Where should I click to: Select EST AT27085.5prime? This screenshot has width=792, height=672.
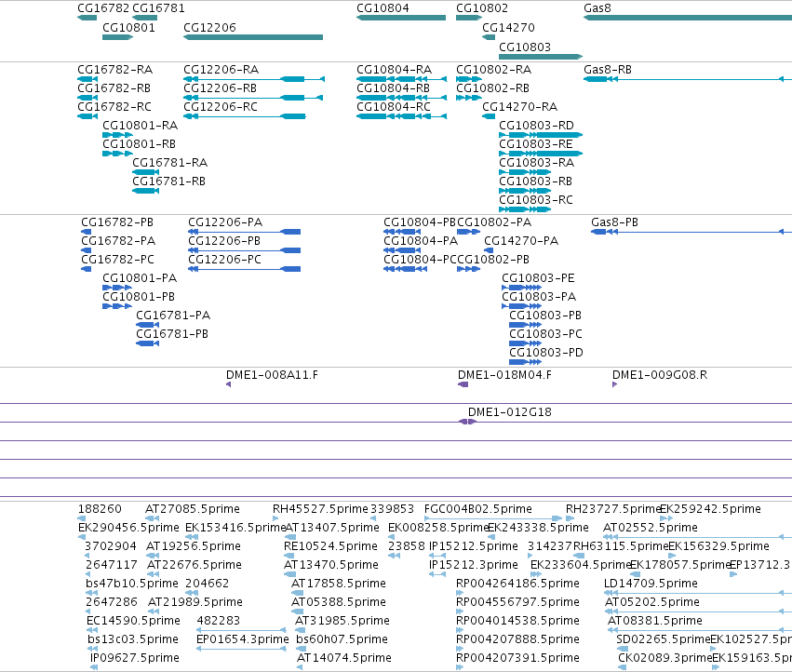pos(153,518)
